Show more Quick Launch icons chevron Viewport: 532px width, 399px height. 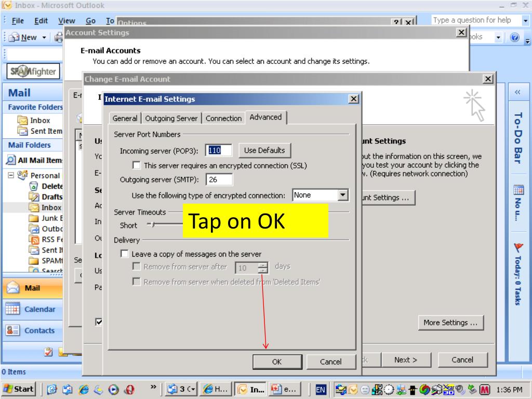tap(153, 387)
